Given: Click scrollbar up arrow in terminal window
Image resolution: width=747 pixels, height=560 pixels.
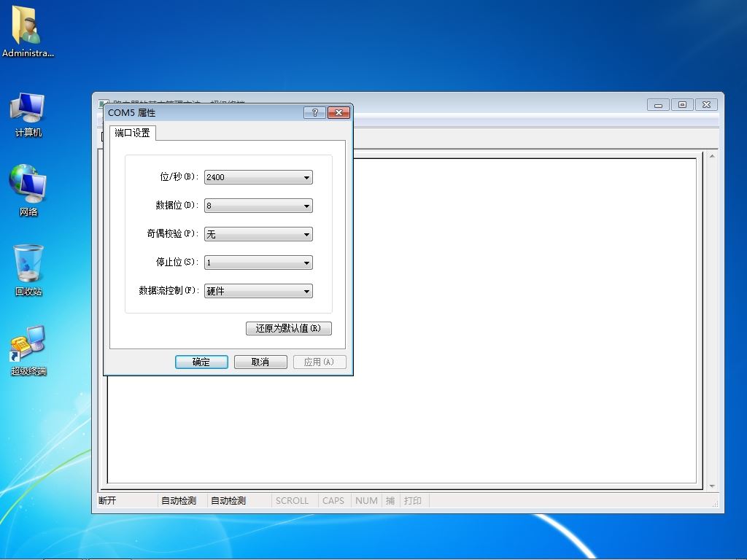Looking at the screenshot, I should 712,156.
